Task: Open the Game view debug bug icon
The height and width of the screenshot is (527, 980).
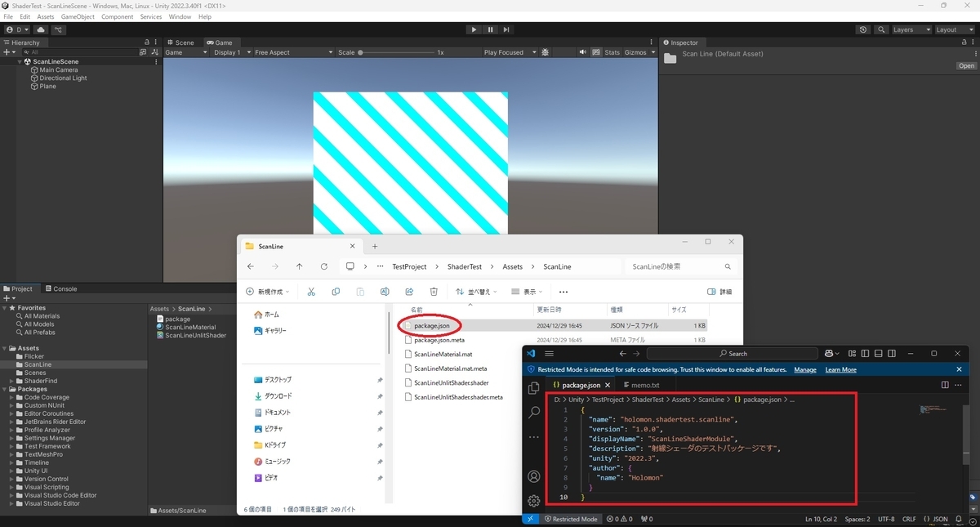Action: tap(545, 51)
